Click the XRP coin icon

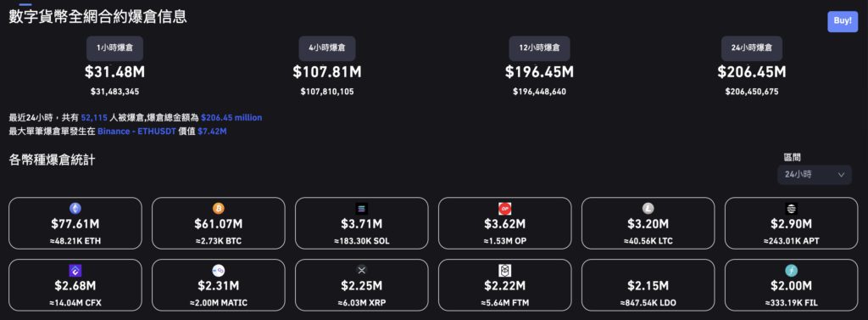pos(361,271)
